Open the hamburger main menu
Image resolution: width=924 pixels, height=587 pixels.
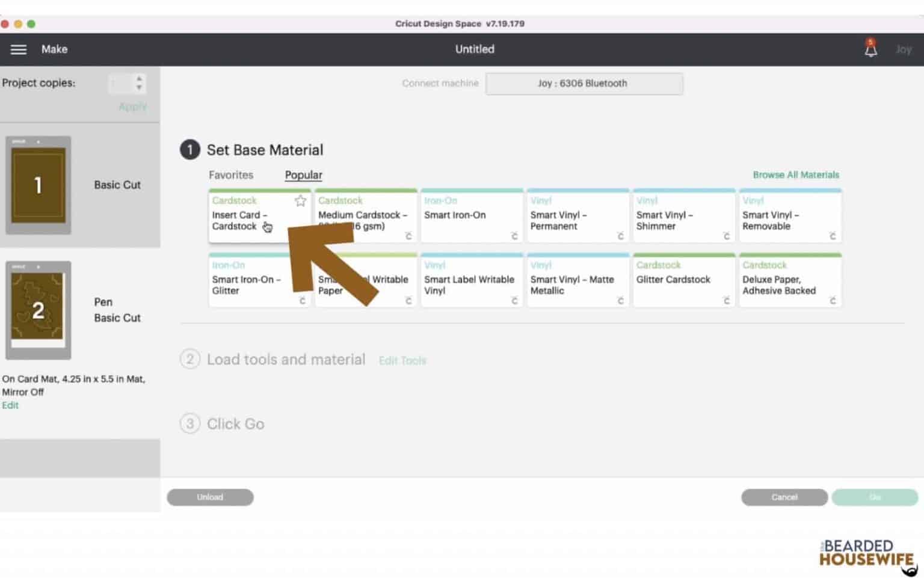tap(19, 49)
